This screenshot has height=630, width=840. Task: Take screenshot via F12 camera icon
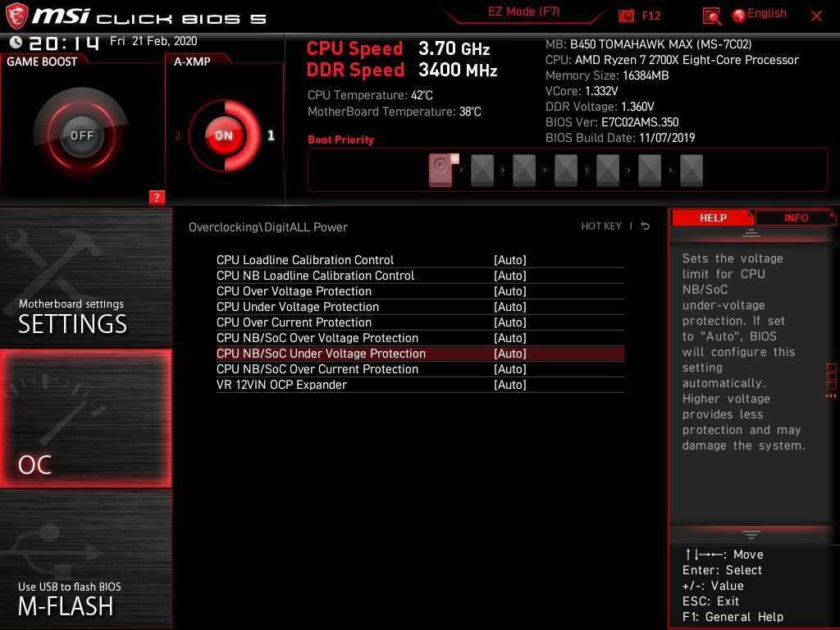(626, 16)
